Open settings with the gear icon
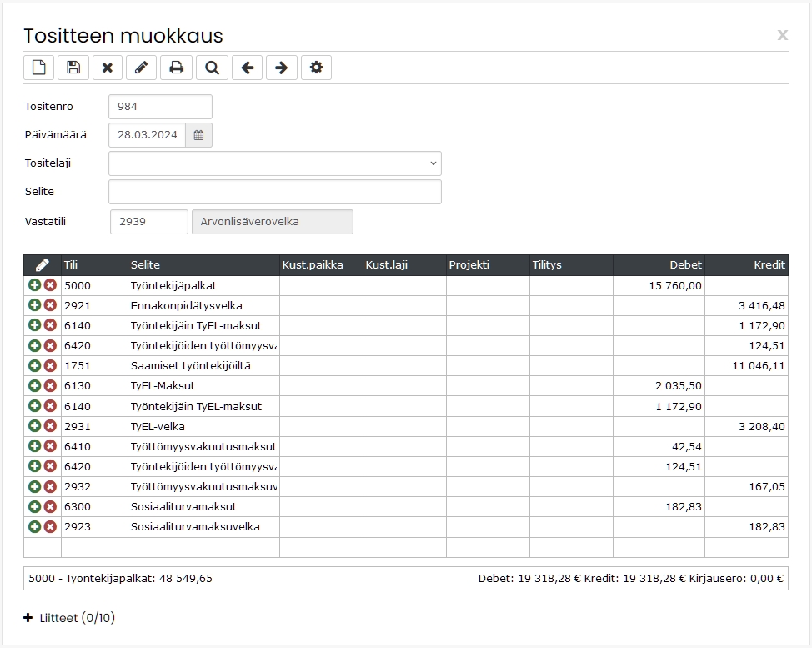 pyautogui.click(x=316, y=68)
